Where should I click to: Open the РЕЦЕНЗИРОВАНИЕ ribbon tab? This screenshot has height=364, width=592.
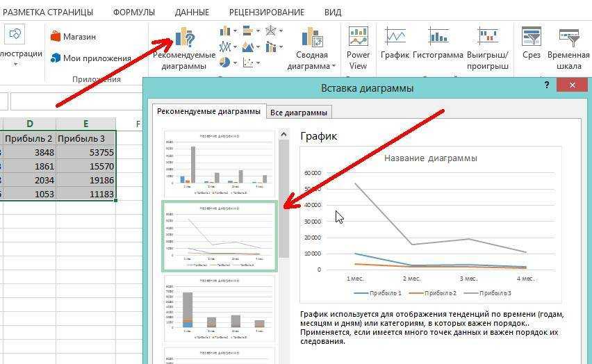click(266, 12)
